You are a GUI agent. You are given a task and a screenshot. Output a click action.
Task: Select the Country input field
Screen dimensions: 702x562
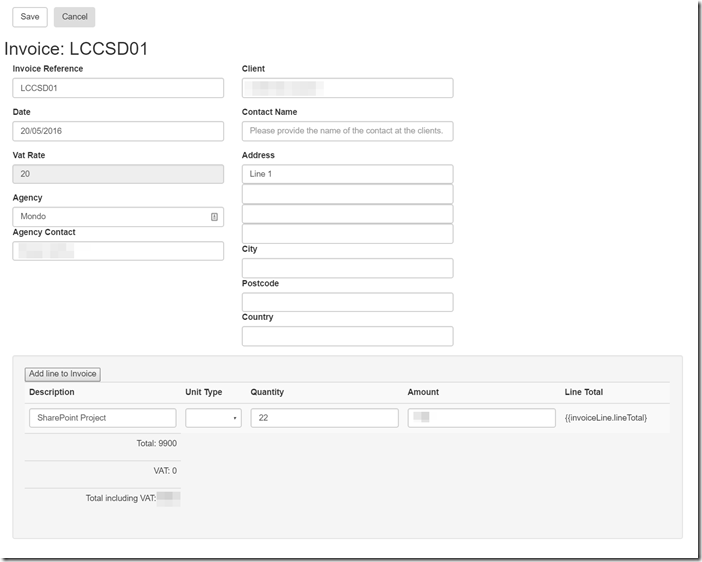pyautogui.click(x=347, y=336)
